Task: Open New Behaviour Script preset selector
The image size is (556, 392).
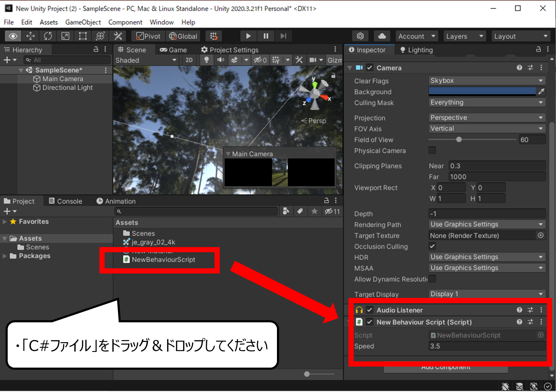Action: (x=530, y=322)
